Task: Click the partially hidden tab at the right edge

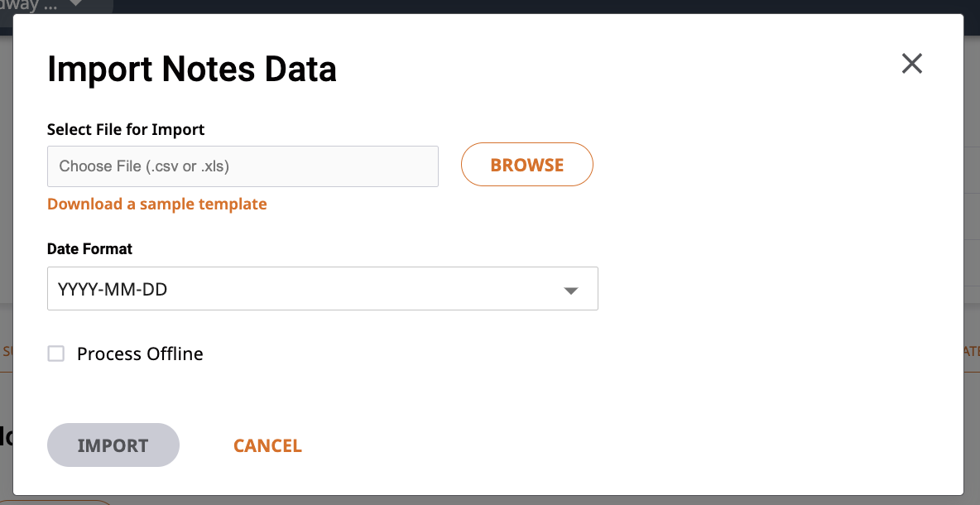Action: pyautogui.click(x=972, y=351)
